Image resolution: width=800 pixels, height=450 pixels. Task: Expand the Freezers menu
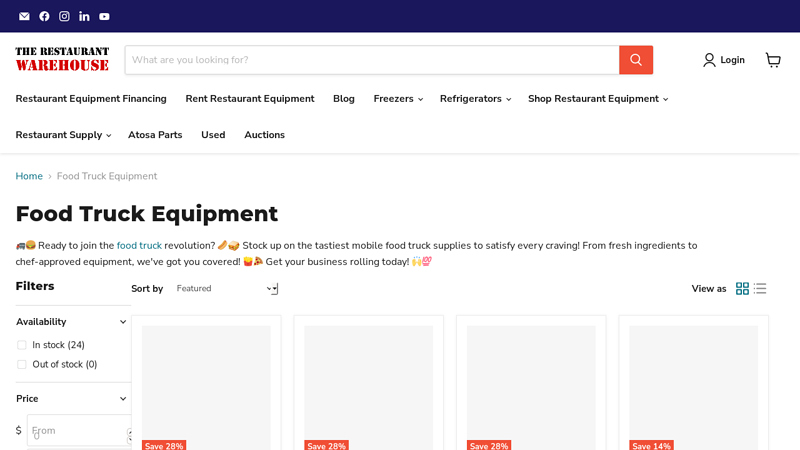point(398,99)
